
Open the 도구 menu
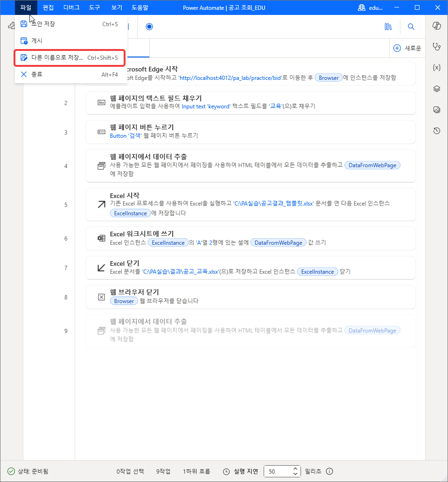pos(95,7)
